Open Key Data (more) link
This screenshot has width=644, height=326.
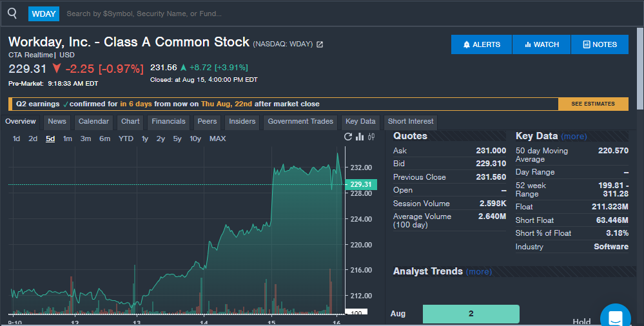(574, 137)
